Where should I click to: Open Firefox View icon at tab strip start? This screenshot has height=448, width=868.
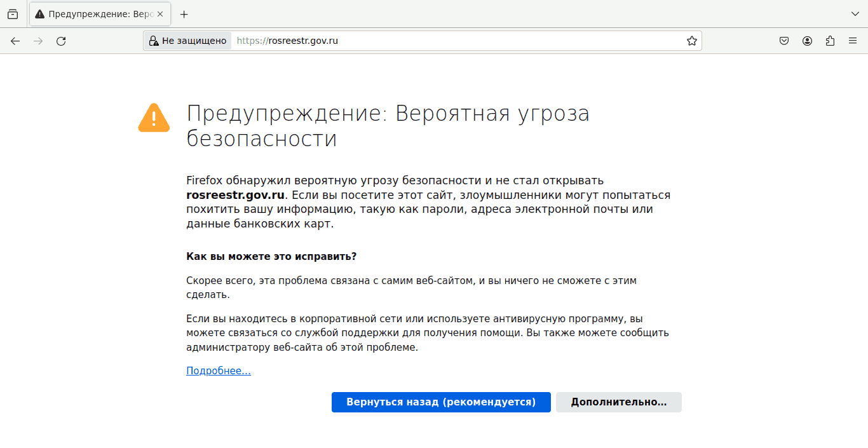coord(13,14)
